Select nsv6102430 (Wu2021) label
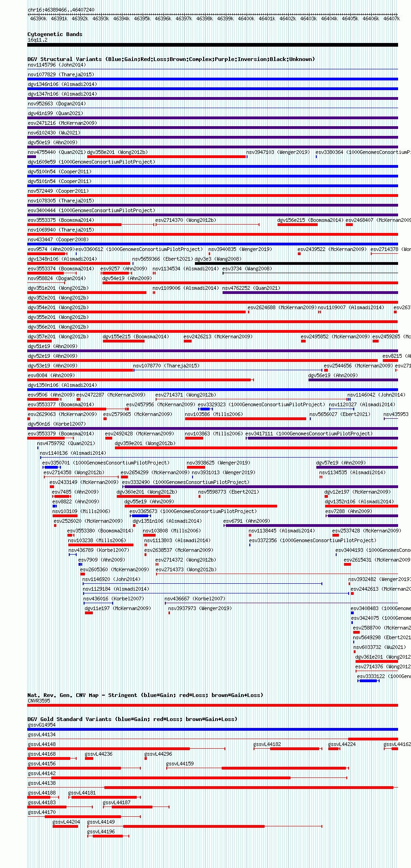Screen dimensions: 411x868 coord(54,133)
